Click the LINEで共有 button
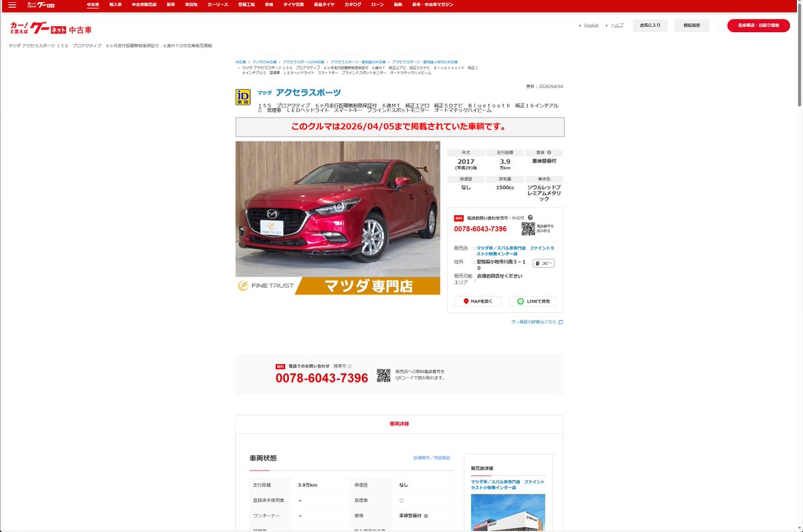Viewport: 803px width, 532px height. pos(533,301)
